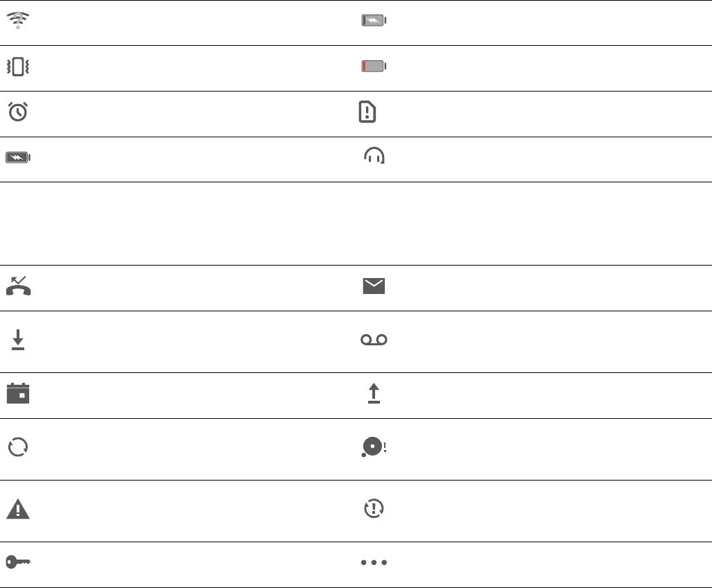Click the upload arrow icon
The height and width of the screenshot is (588, 712).
pos(374,394)
